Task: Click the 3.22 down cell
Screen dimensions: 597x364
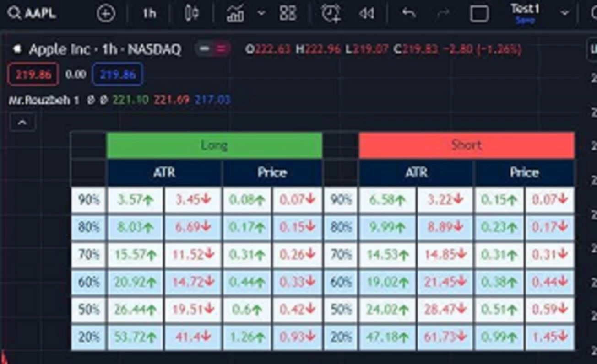Action: click(x=445, y=200)
